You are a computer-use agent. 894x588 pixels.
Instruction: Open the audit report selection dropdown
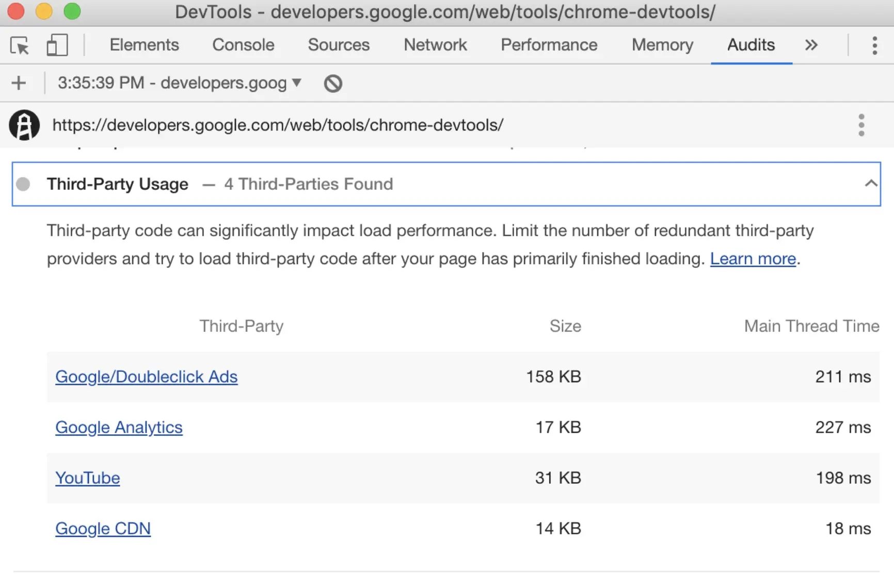point(179,83)
